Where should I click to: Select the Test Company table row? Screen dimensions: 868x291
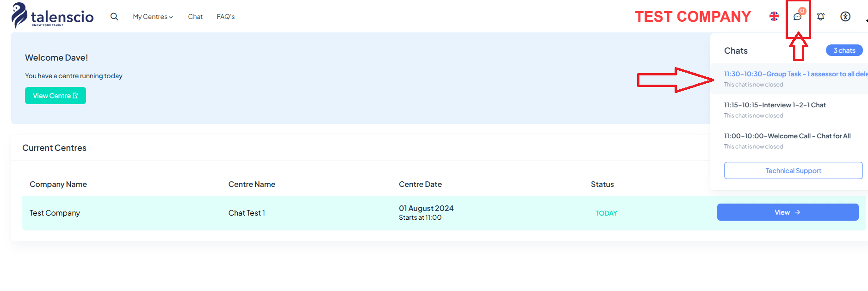point(443,213)
